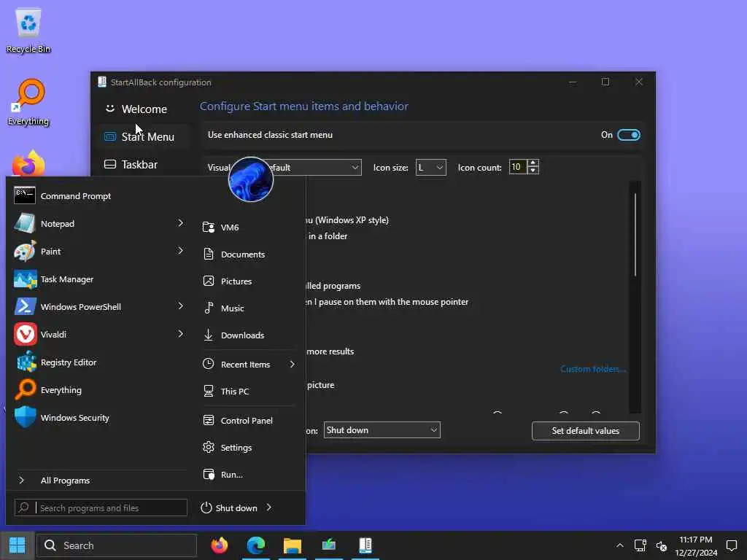747x560 pixels.
Task: Expand the Notepad jump list arrow
Action: tap(180, 223)
